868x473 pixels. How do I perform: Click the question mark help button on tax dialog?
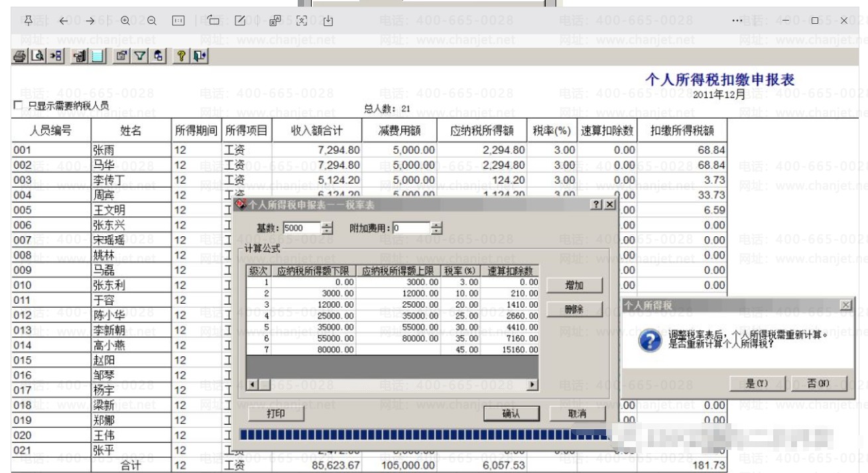596,205
